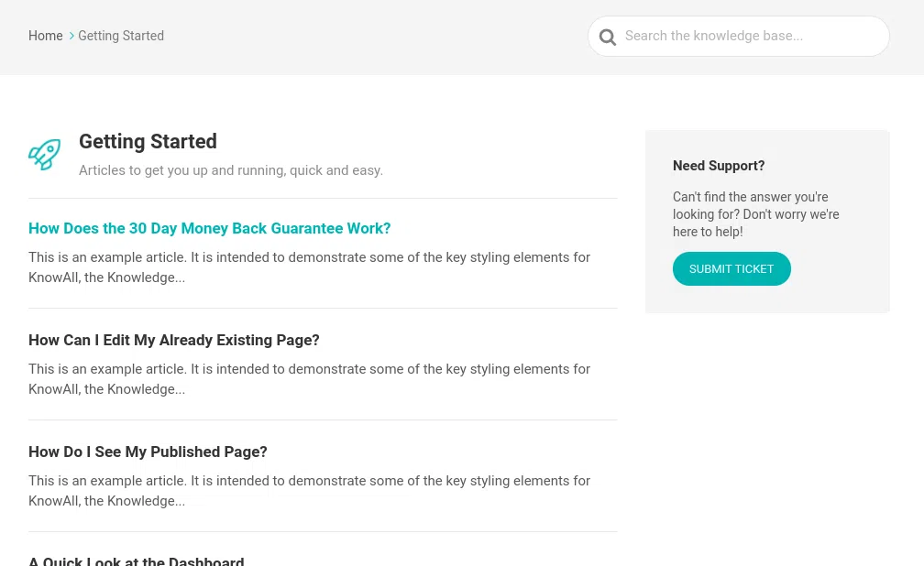
Task: Click the excerpt under the money back article
Action: pos(309,267)
